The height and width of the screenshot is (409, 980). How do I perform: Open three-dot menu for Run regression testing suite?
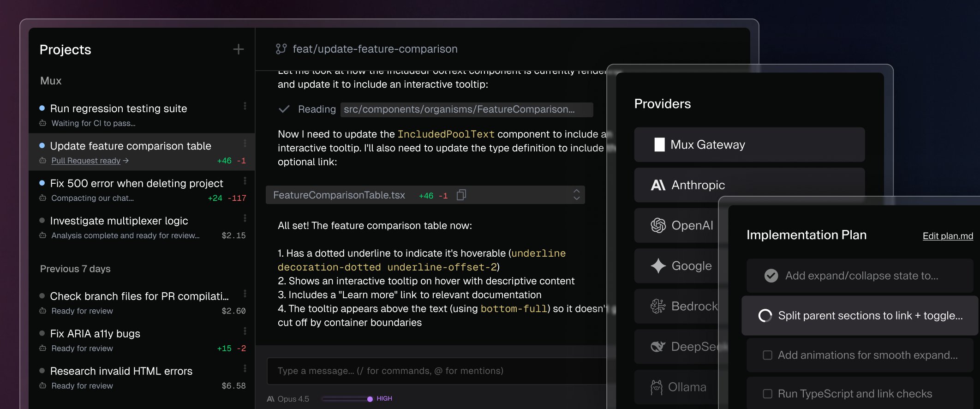[245, 106]
